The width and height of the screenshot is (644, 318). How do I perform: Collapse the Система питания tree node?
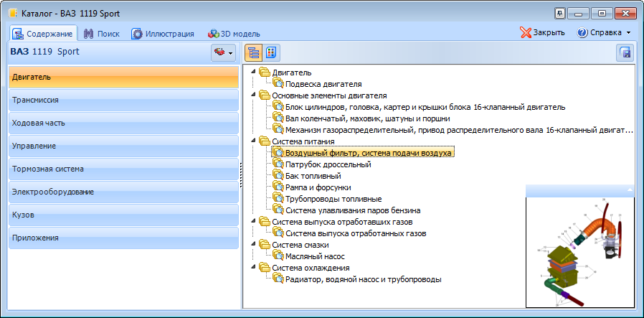[252, 141]
